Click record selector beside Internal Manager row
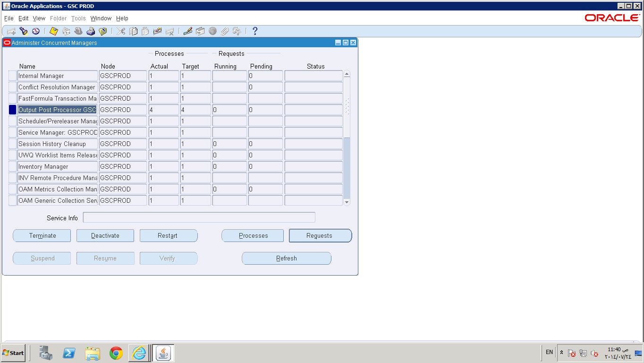This screenshot has height=363, width=644. point(13,76)
